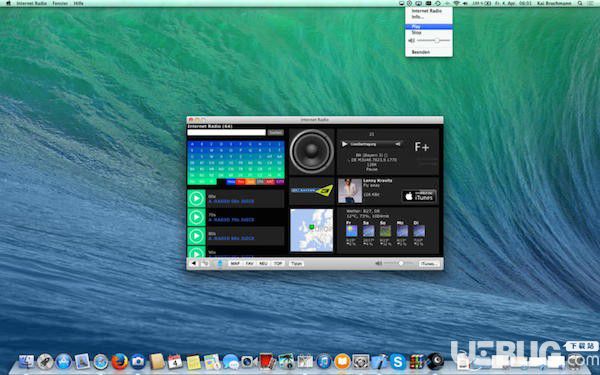The height and width of the screenshot is (375, 600).
Task: Open the Hilfe menu
Action: [78, 3]
